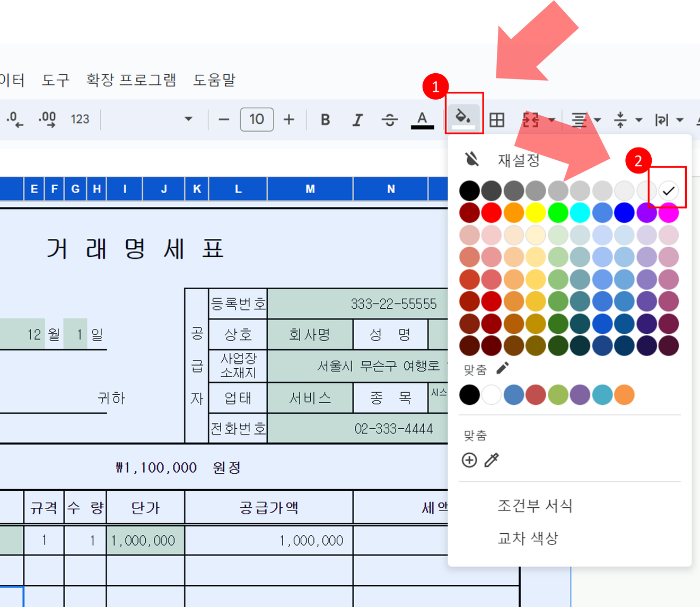The width and height of the screenshot is (700, 607).
Task: Click the font size input field
Action: pyautogui.click(x=257, y=119)
